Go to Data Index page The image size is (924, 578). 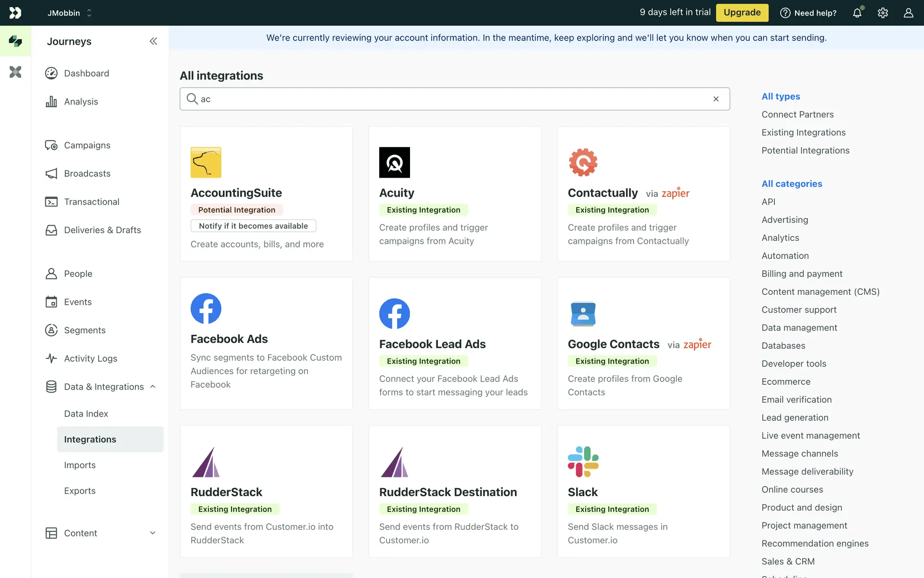[x=86, y=414]
